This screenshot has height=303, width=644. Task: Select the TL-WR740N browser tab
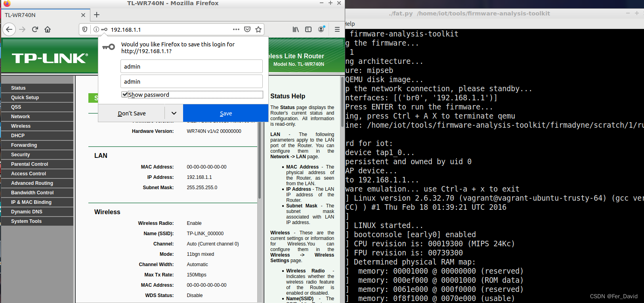tap(45, 15)
